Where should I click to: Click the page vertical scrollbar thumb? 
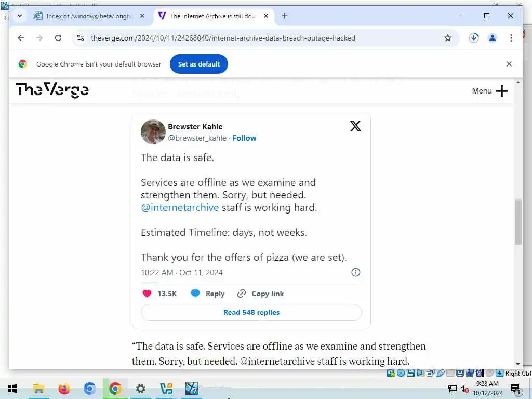[x=518, y=221]
